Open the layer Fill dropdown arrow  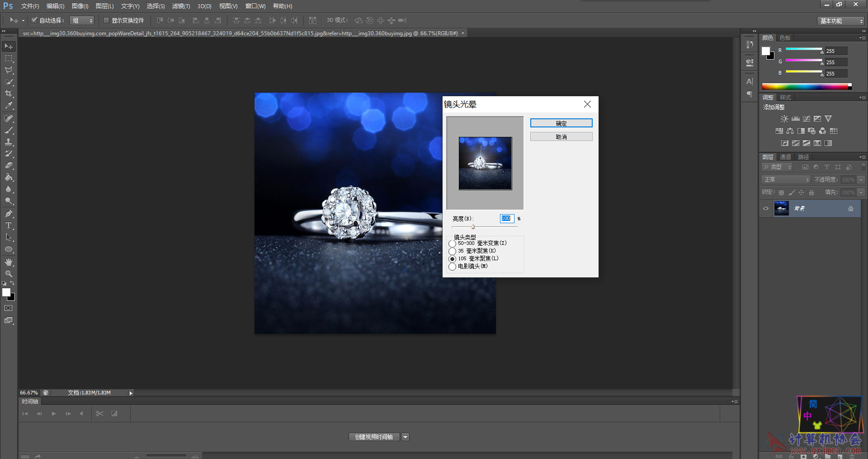pos(861,192)
